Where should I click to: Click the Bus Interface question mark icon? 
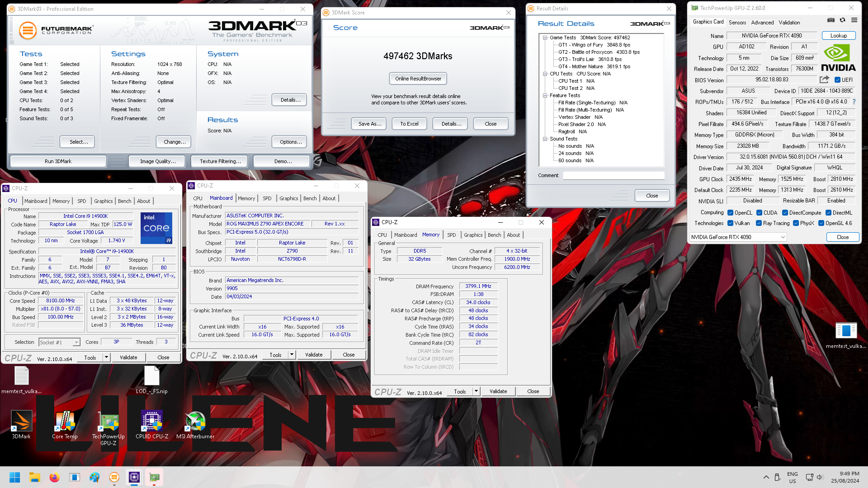tap(854, 102)
